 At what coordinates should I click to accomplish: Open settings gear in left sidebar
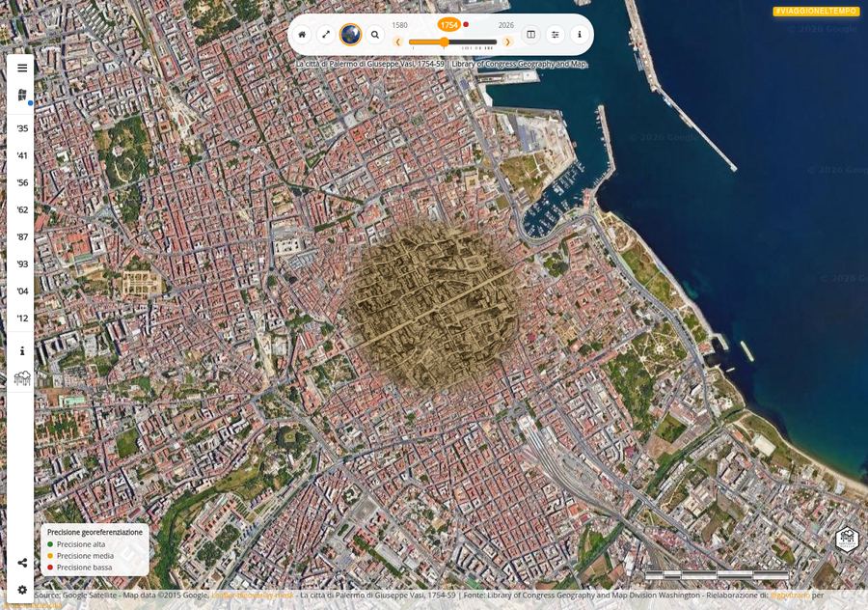(22, 590)
